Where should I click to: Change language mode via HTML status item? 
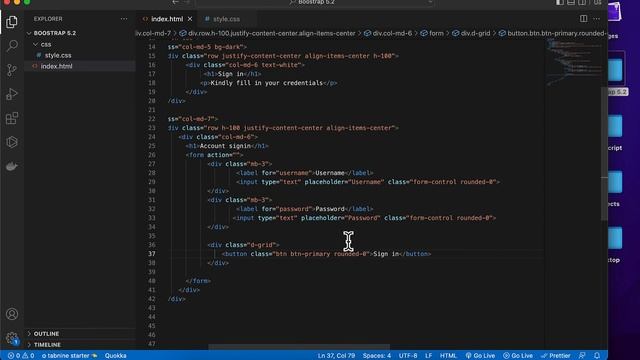(448, 356)
